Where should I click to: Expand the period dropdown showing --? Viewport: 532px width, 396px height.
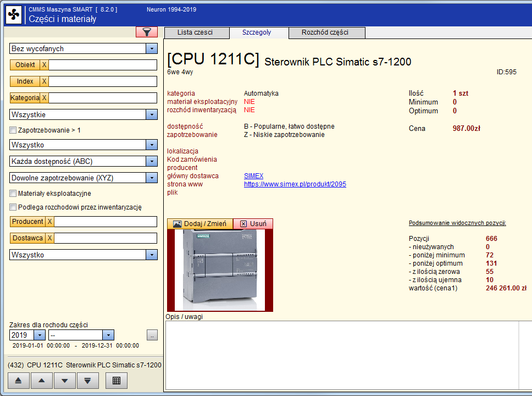108,335
